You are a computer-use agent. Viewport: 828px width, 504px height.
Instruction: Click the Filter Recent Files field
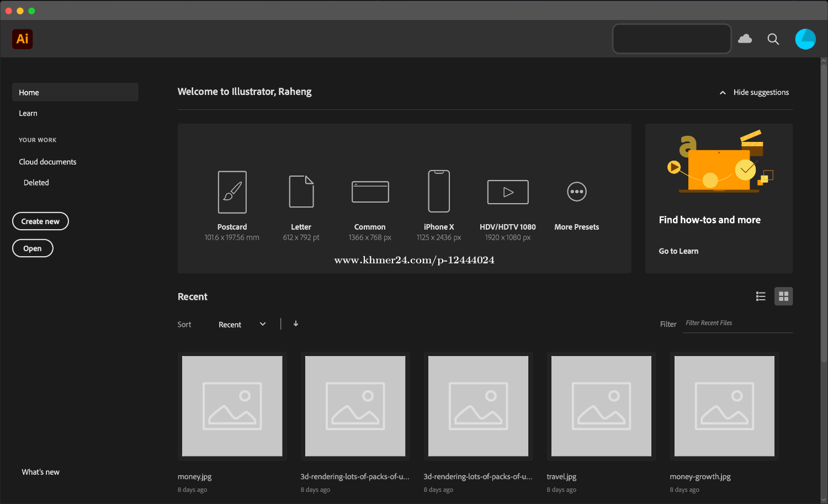[737, 323]
